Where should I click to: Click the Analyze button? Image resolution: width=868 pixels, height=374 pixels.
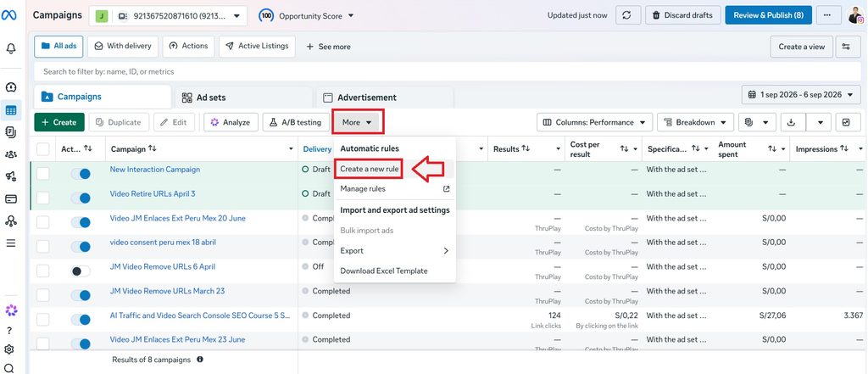click(231, 122)
